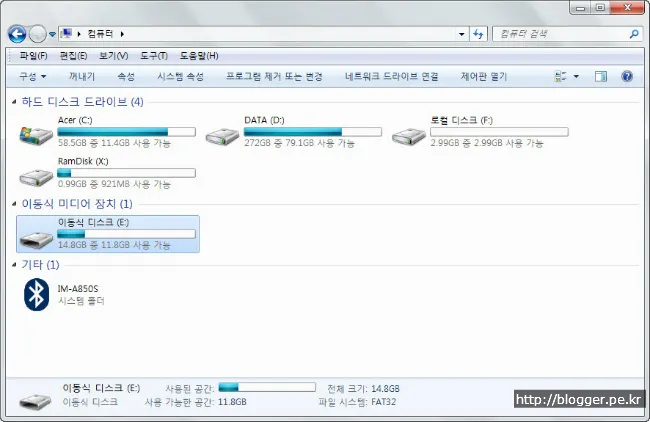Open the address bar history dropdown
Image resolution: width=650 pixels, height=422 pixels.
point(461,34)
